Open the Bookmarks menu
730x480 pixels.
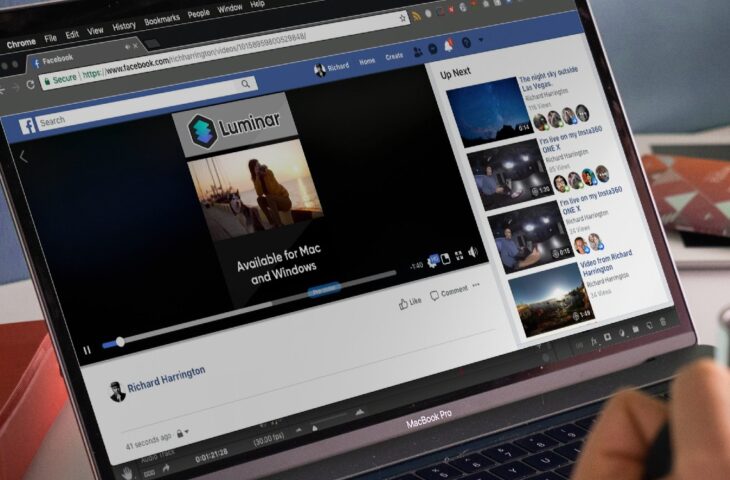pos(162,20)
